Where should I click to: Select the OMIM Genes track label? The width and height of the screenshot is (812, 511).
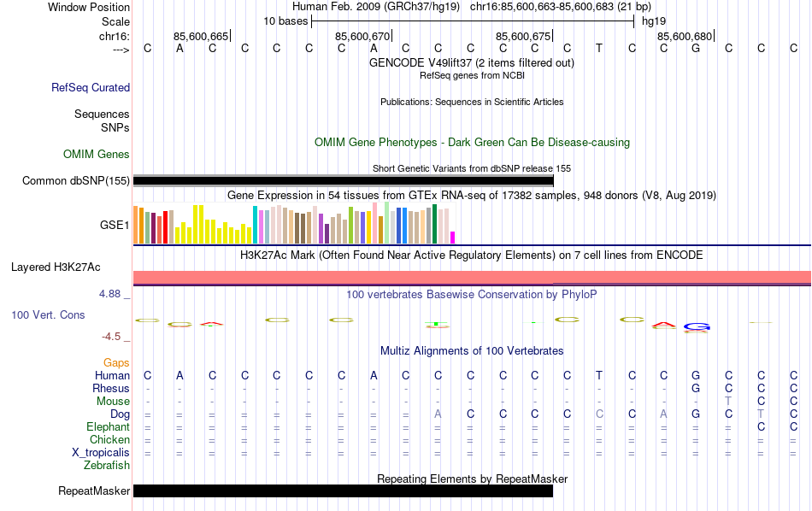tap(96, 155)
